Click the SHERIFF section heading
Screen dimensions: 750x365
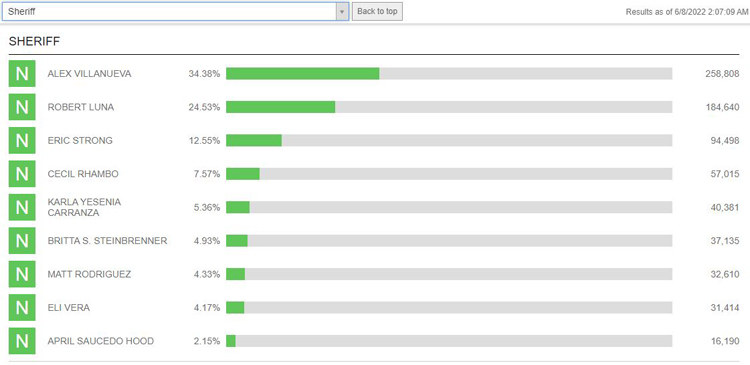coord(34,42)
